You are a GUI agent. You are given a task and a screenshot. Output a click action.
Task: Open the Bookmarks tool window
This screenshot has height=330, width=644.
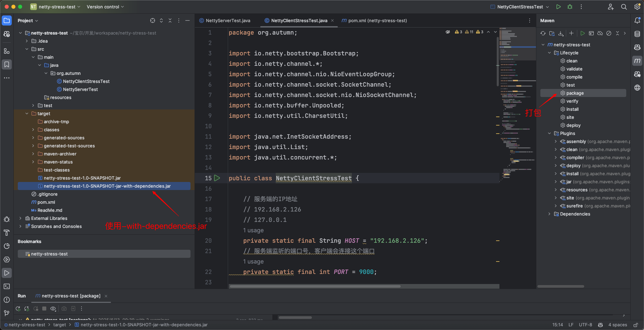coord(7,64)
